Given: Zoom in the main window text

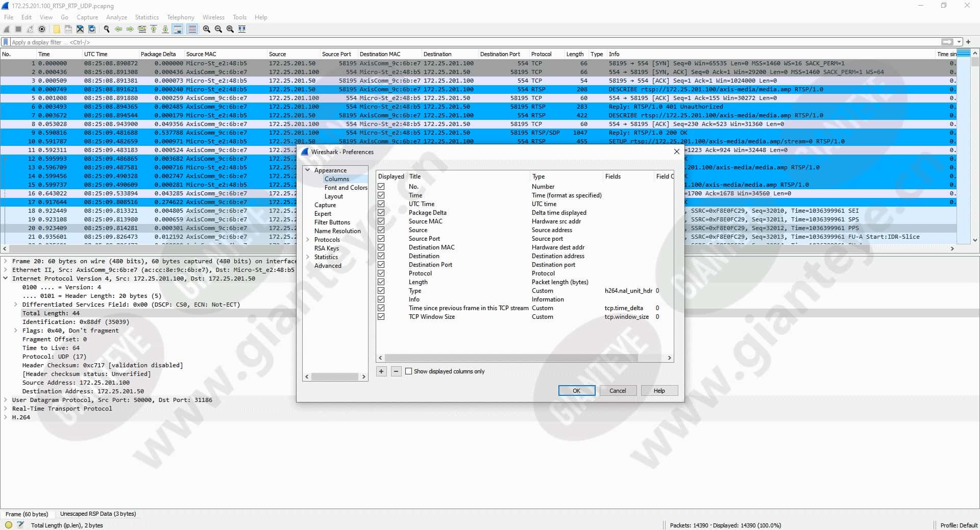Looking at the screenshot, I should coord(207,29).
